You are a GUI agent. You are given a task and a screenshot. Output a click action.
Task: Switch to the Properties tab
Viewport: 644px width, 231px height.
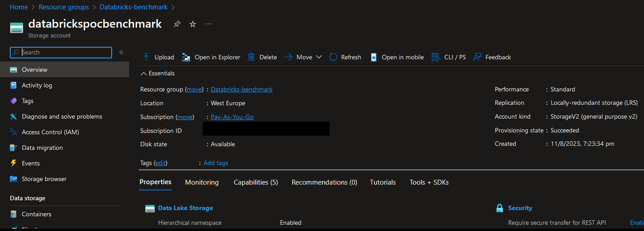(155, 182)
